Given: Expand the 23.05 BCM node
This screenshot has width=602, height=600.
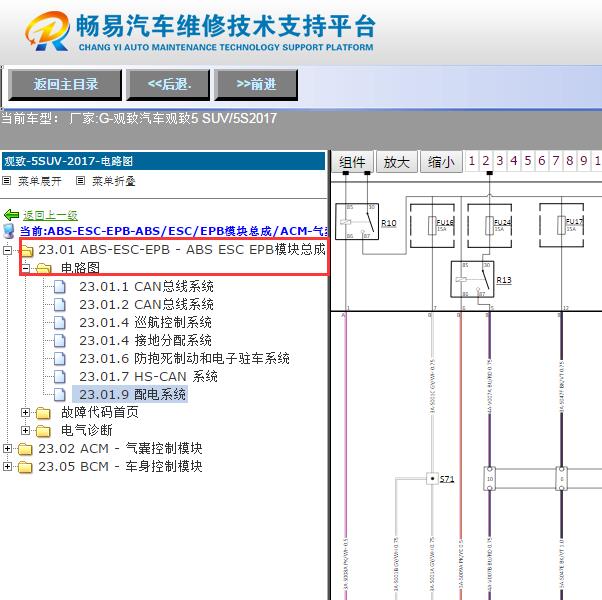Looking at the screenshot, I should (x=7, y=466).
